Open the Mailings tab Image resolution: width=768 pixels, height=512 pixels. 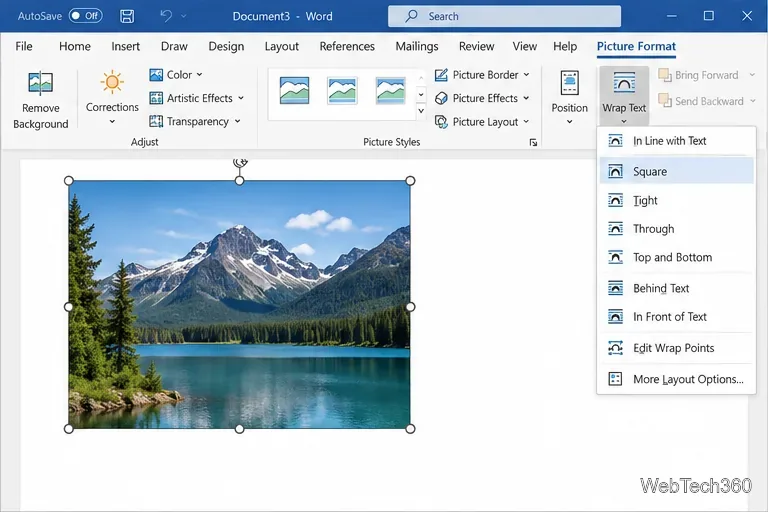[x=417, y=47]
